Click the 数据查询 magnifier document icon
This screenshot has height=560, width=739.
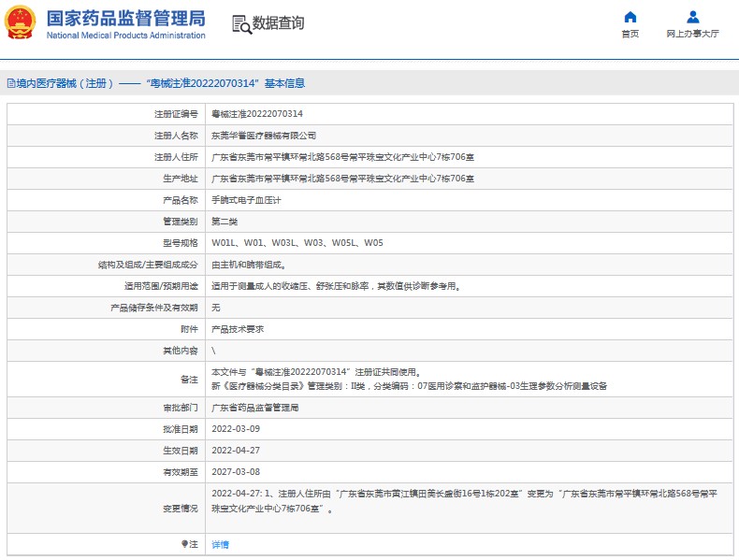[x=241, y=23]
